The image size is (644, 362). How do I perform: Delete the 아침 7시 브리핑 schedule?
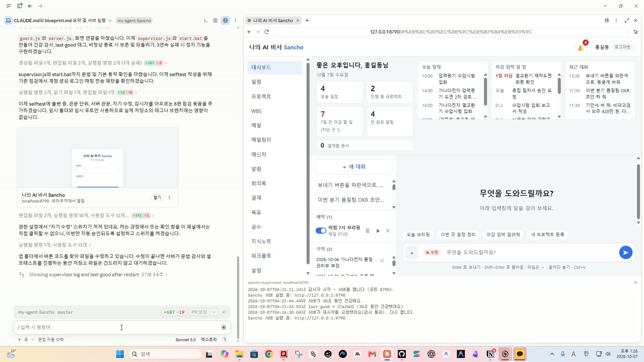pos(388,231)
